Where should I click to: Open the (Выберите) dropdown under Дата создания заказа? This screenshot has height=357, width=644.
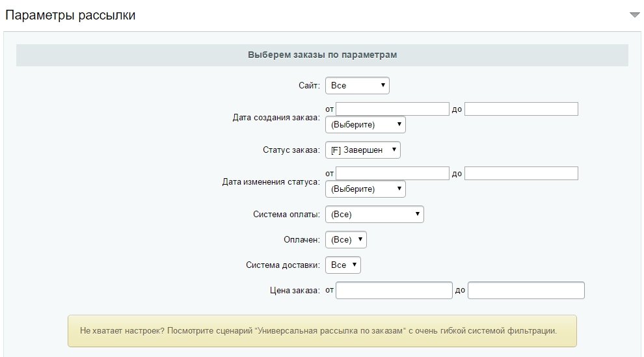(366, 124)
